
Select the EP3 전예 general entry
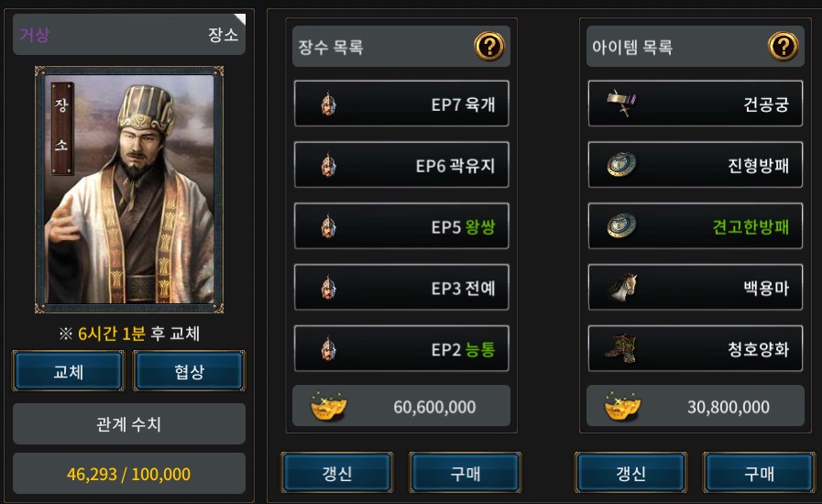pos(401,288)
